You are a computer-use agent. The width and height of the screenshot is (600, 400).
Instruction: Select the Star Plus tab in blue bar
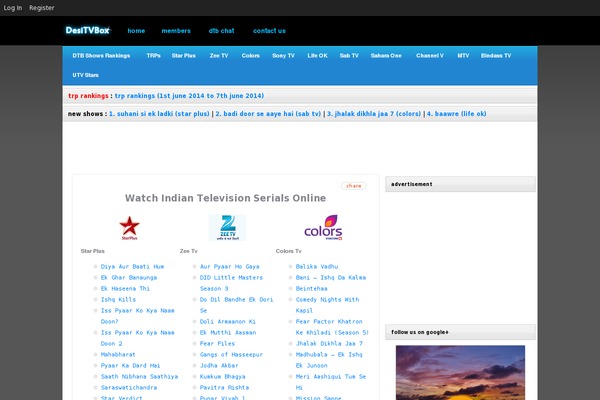tap(184, 56)
